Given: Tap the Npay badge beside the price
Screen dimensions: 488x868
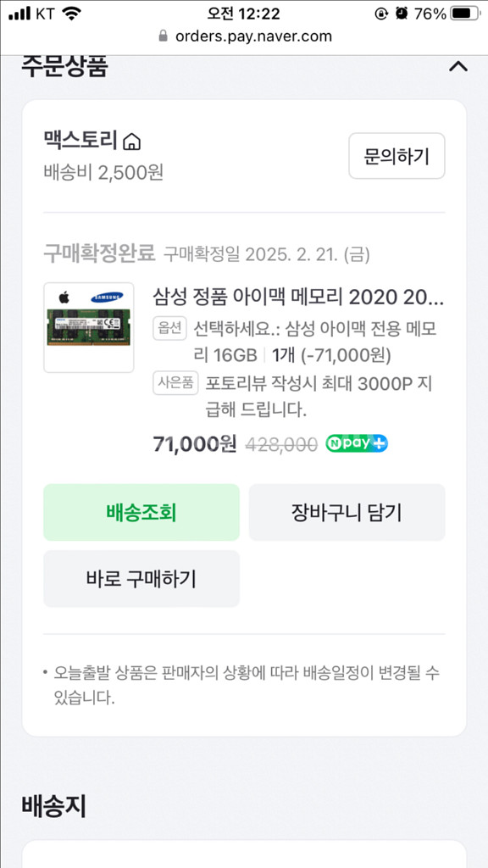Looking at the screenshot, I should (355, 442).
